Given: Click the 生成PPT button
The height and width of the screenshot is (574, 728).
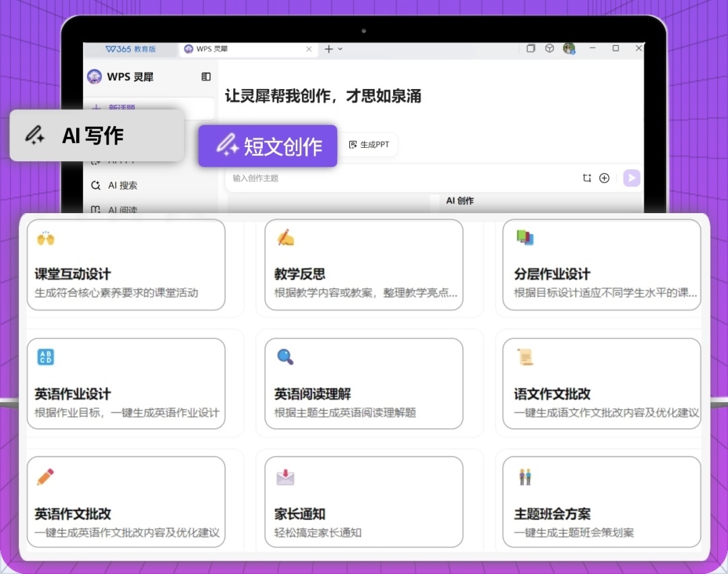Looking at the screenshot, I should coord(369,145).
